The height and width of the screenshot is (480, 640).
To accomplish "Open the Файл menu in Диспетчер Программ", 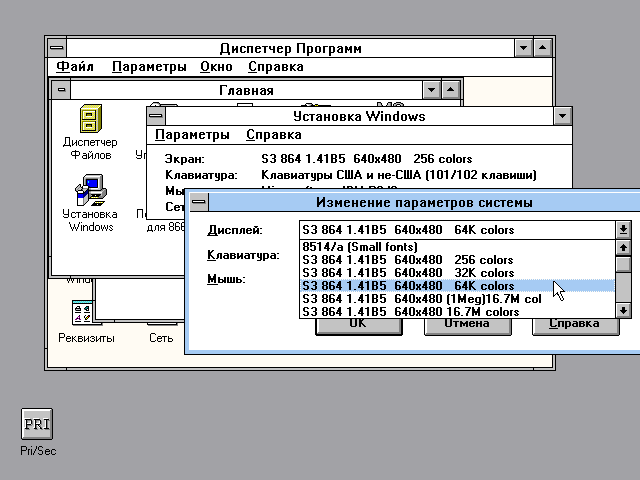I will coord(75,67).
